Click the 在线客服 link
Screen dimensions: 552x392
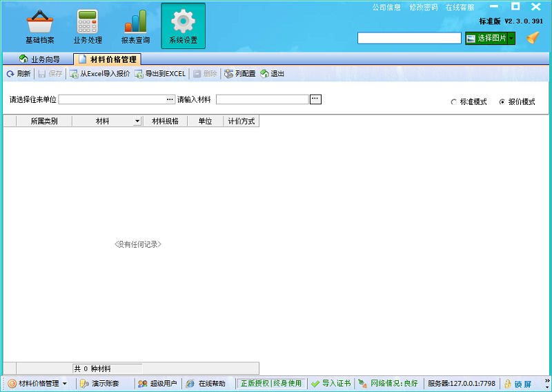(460, 8)
